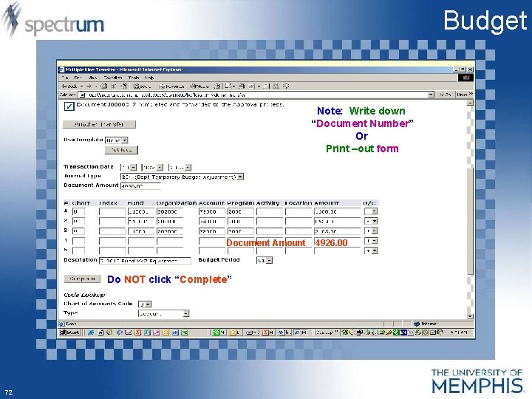This screenshot has width=532, height=399.
Task: Open the D/C dropdown in row 5
Action: pyautogui.click(x=371, y=250)
